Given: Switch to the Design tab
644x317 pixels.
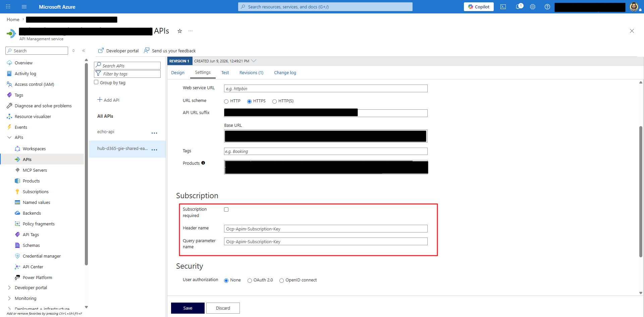Looking at the screenshot, I should pyautogui.click(x=178, y=72).
